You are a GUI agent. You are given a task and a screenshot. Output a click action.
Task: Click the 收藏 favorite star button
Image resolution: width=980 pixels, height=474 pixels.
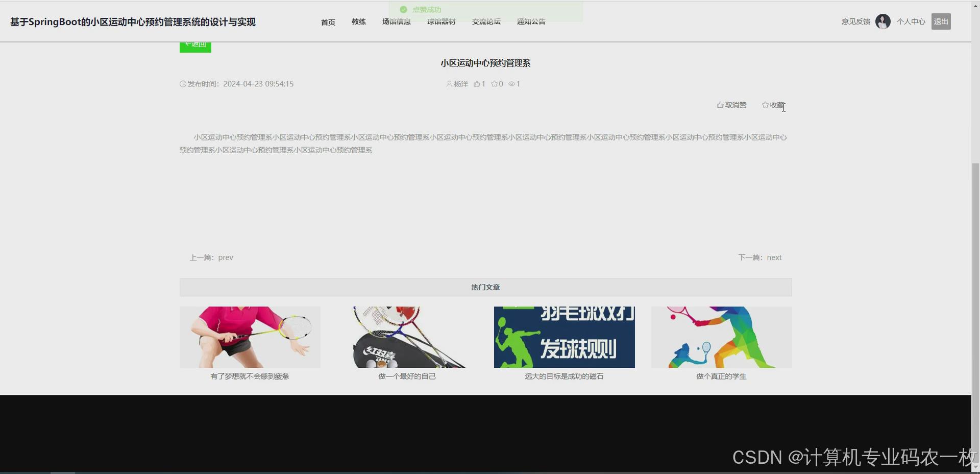[773, 105]
